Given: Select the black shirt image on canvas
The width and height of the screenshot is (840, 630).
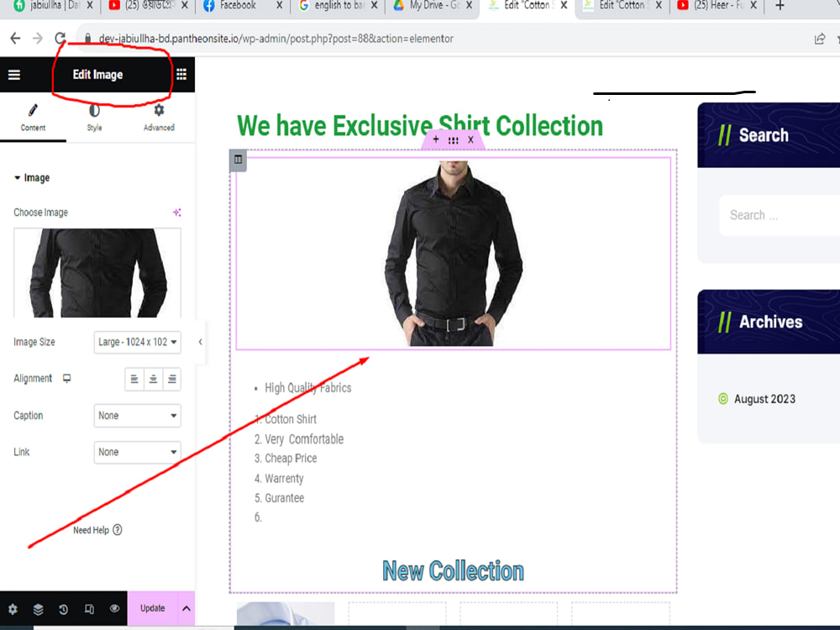Looking at the screenshot, I should [x=454, y=254].
